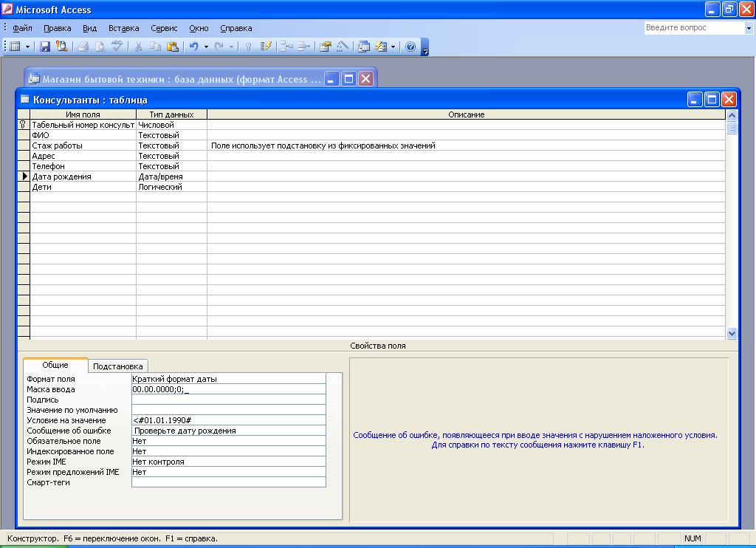The height and width of the screenshot is (548, 756).
Task: Click the 'Логический' data type cell
Action: [x=171, y=187]
